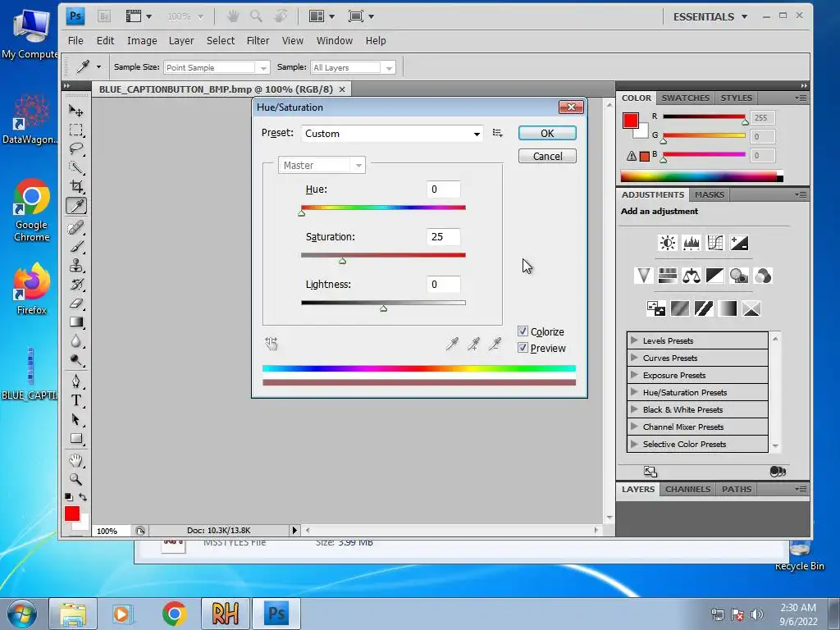Image resolution: width=840 pixels, height=630 pixels.
Task: Click the Lightness value input field
Action: pos(443,285)
